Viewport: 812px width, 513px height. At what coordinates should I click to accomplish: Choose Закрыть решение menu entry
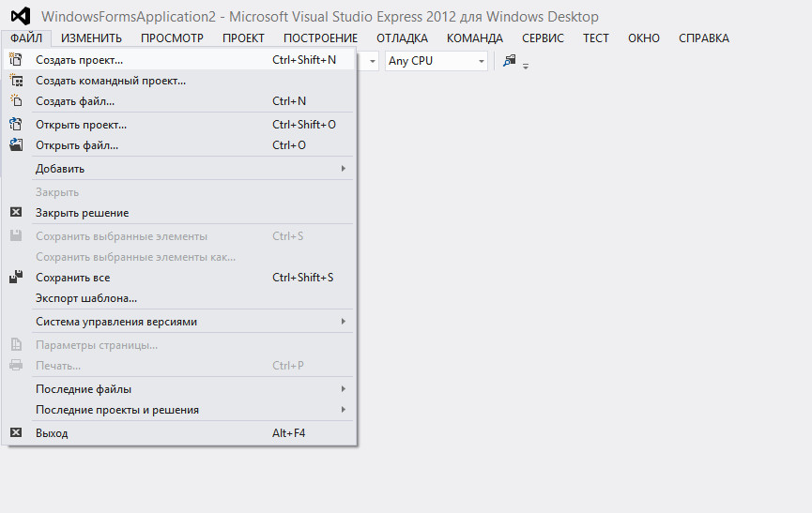[179, 213]
